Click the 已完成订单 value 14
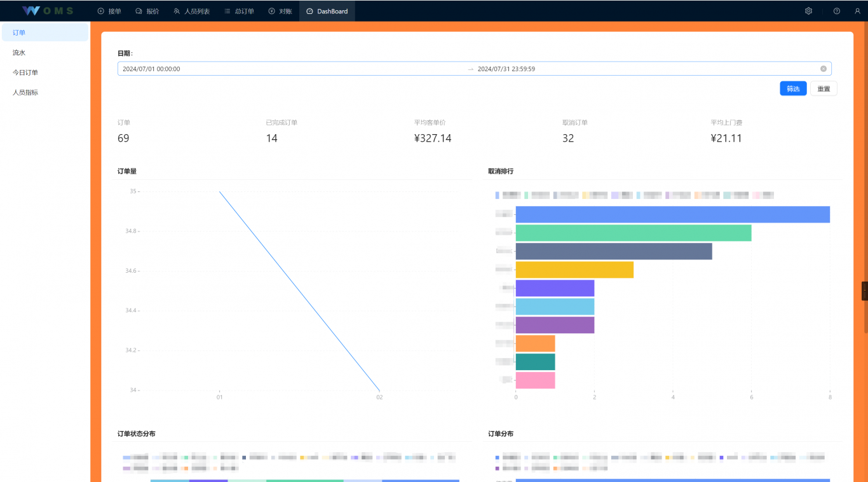Image resolution: width=868 pixels, height=482 pixels. point(271,138)
